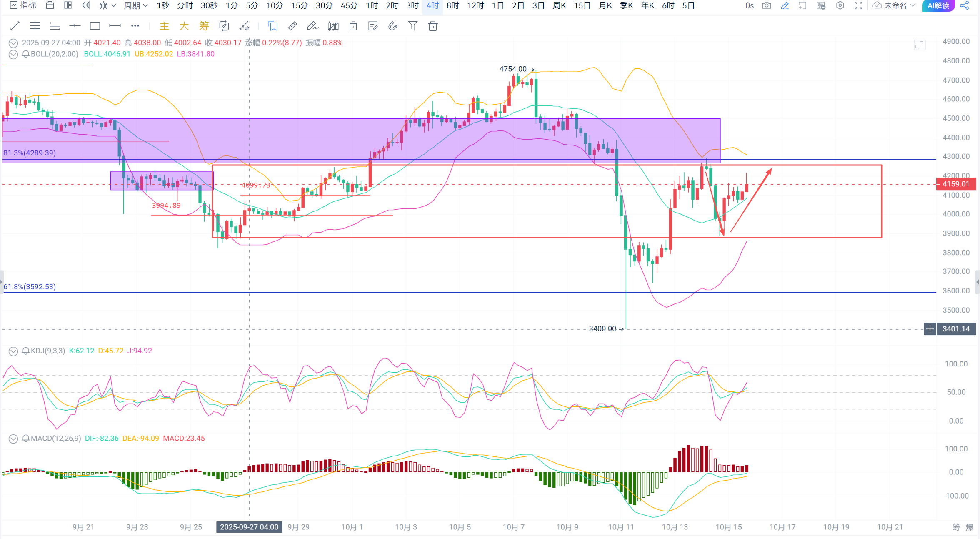Viewport: 980px width, 539px height.
Task: Take a chart screenshot with camera icon
Action: pyautogui.click(x=766, y=5)
